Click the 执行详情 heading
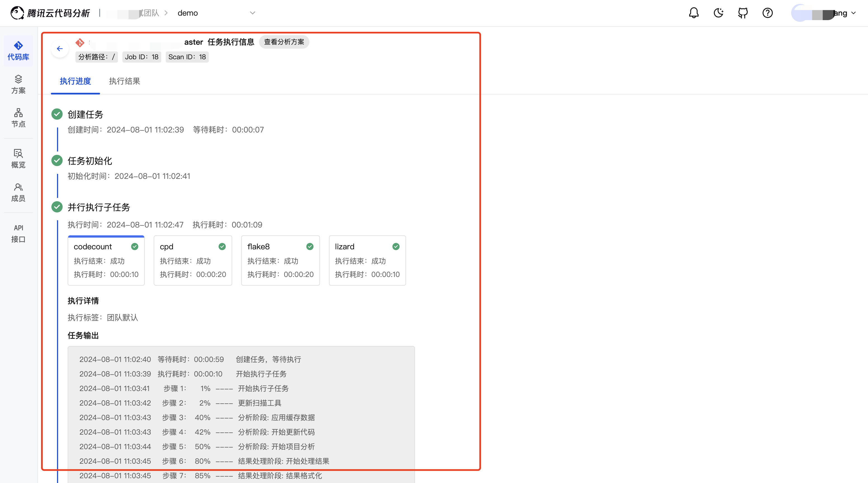This screenshot has height=483, width=868. pos(83,301)
